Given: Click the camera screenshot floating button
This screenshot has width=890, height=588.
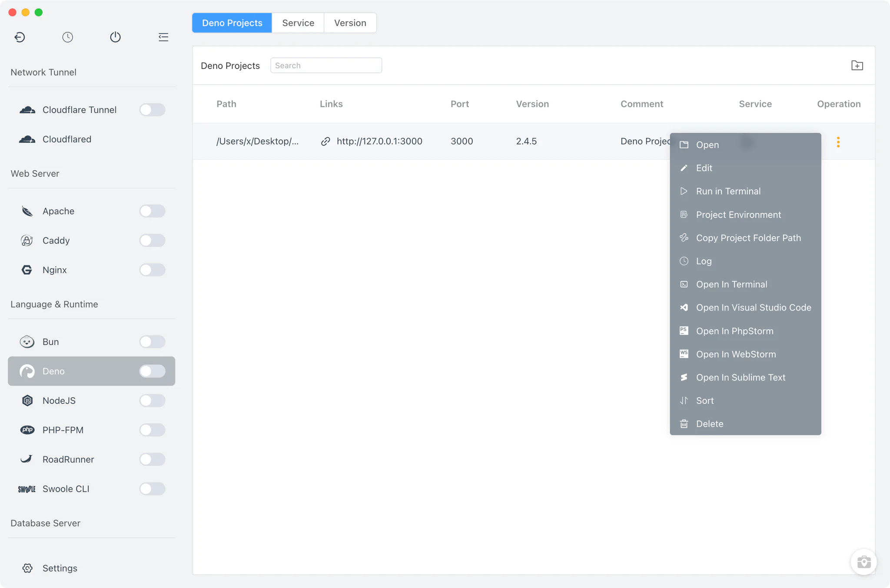Looking at the screenshot, I should (x=863, y=562).
